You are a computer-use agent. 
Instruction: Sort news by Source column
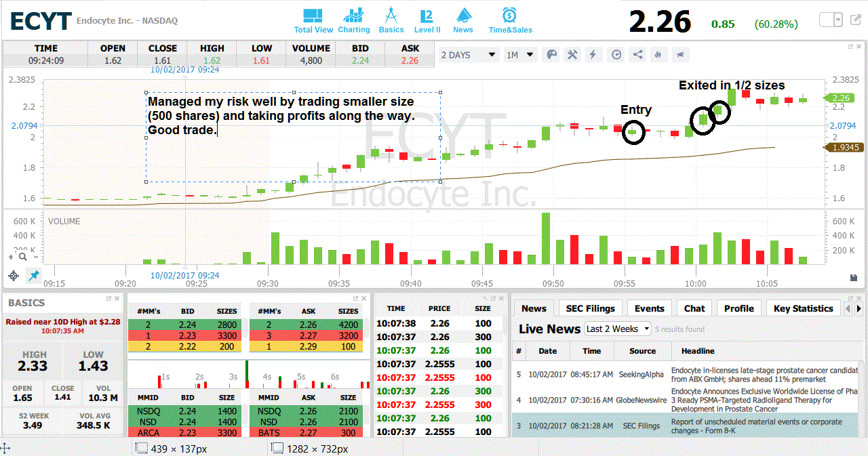point(642,351)
